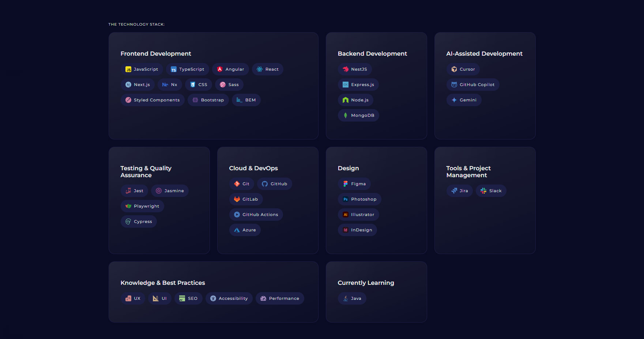The height and width of the screenshot is (339, 644).
Task: Select the Styled Components tag
Action: coord(152,100)
